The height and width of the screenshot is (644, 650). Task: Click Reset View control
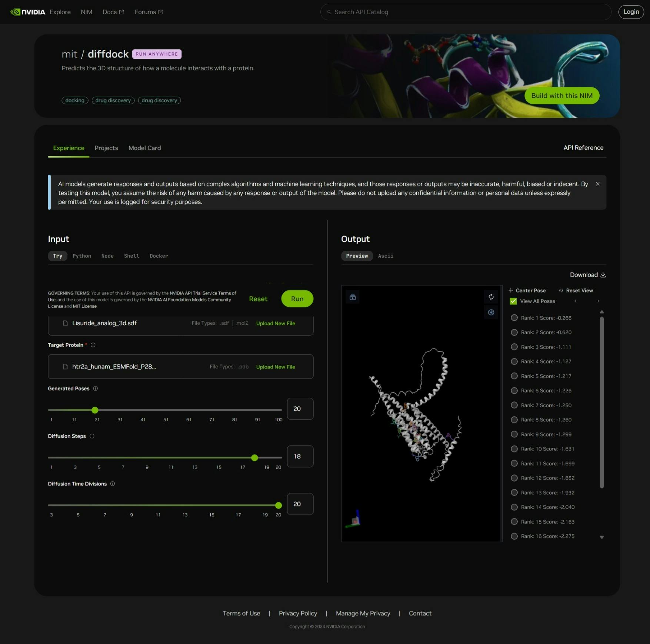point(576,291)
